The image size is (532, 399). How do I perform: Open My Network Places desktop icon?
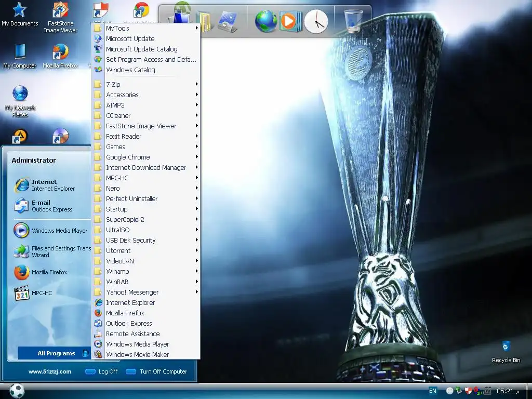[20, 101]
